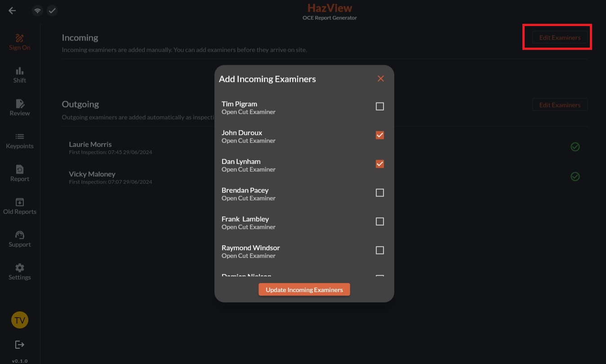The width and height of the screenshot is (606, 364).
Task: Click the Incoming section heading
Action: pos(80,38)
